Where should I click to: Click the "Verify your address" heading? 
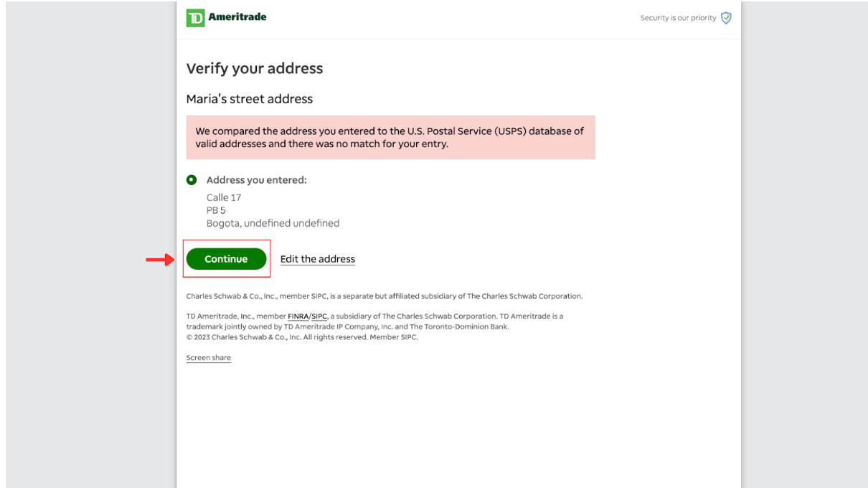pyautogui.click(x=255, y=69)
